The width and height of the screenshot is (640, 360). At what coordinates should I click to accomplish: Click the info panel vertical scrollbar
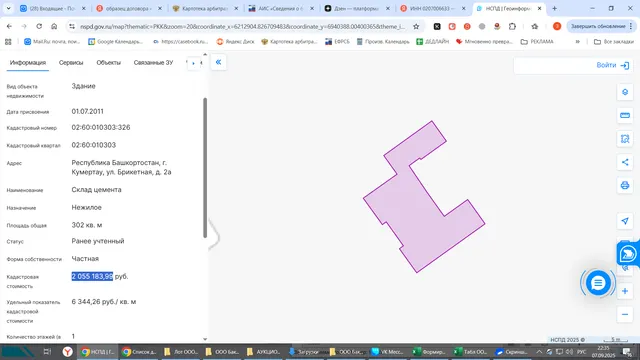pos(205,167)
